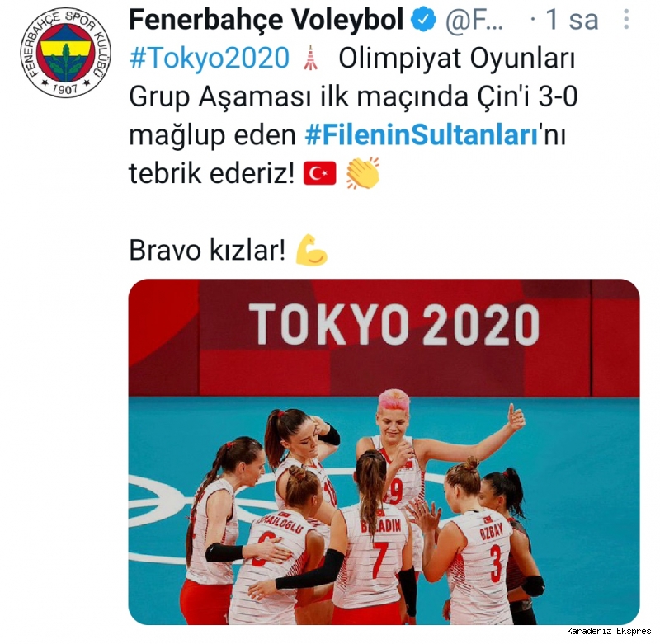Viewport: 660px width, 644px height.
Task: Click the TOKYO 2020 banner in photo
Action: point(394,325)
